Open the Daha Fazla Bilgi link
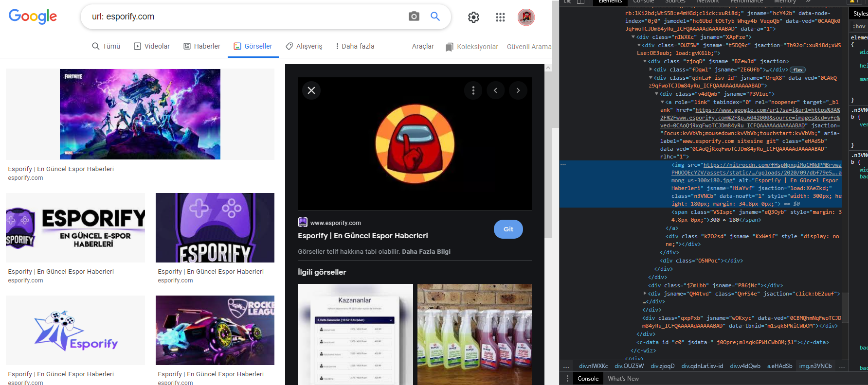Image resolution: width=868 pixels, height=385 pixels. coord(426,251)
